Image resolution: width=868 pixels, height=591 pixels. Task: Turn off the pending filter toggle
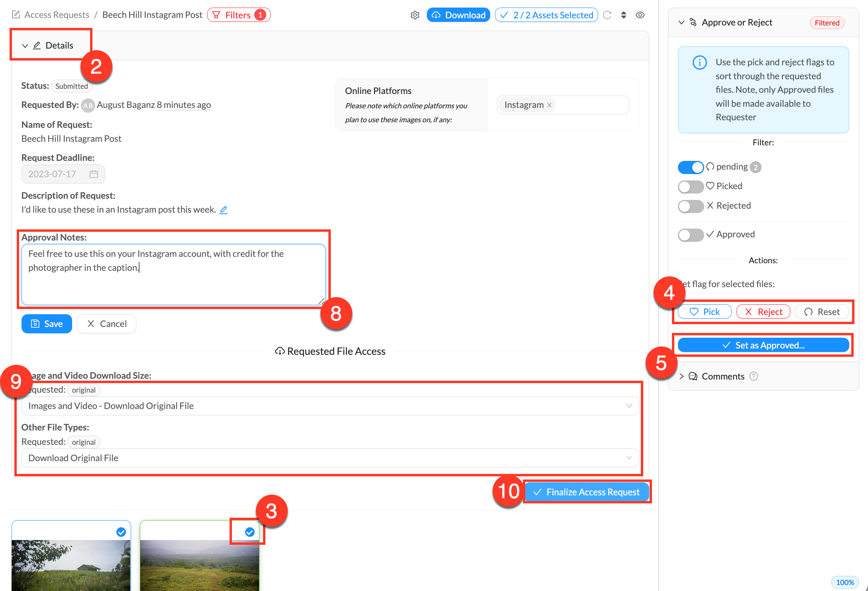pyautogui.click(x=690, y=167)
